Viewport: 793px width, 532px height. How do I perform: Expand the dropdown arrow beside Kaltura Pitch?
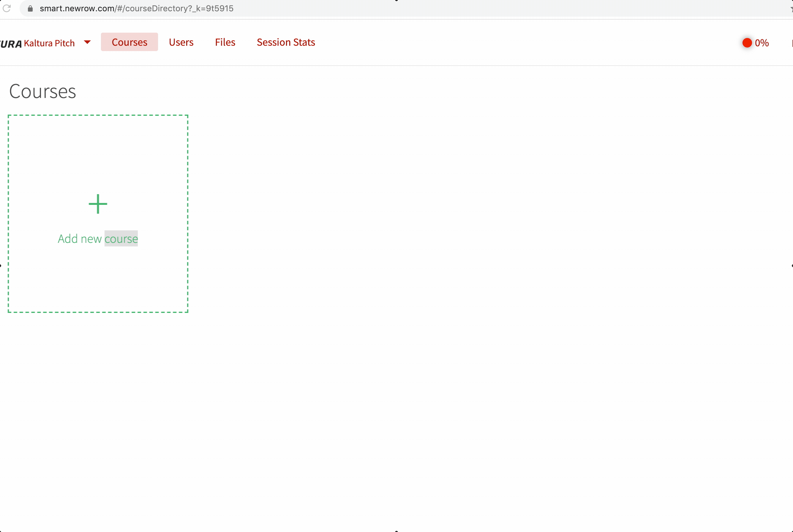87,42
